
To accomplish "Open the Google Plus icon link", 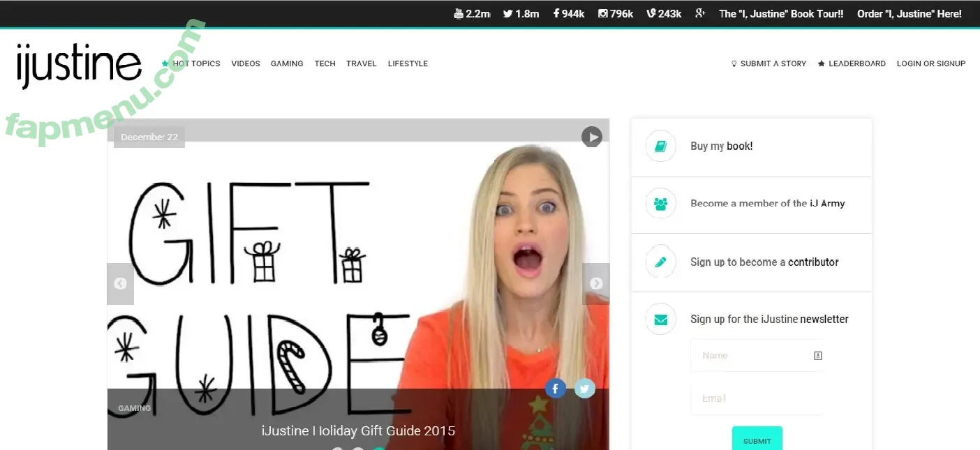I will [x=700, y=13].
